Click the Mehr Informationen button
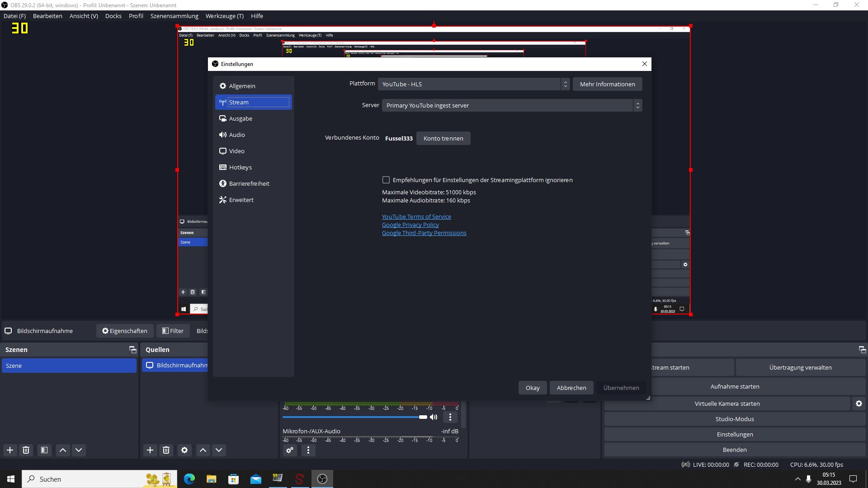Image resolution: width=868 pixels, height=488 pixels. (607, 84)
